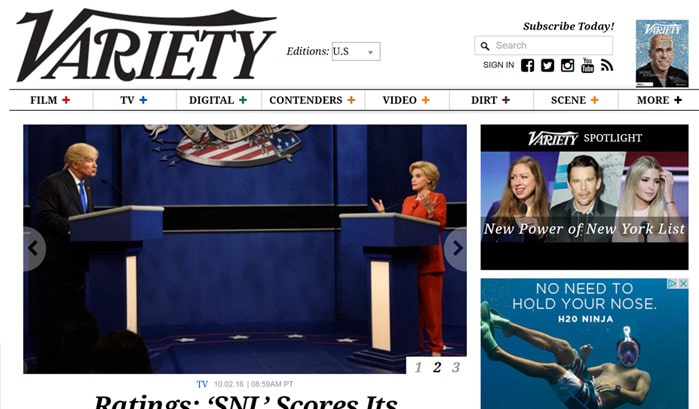Click Subscribe Today! link
This screenshot has height=409, width=699.
point(568,26)
